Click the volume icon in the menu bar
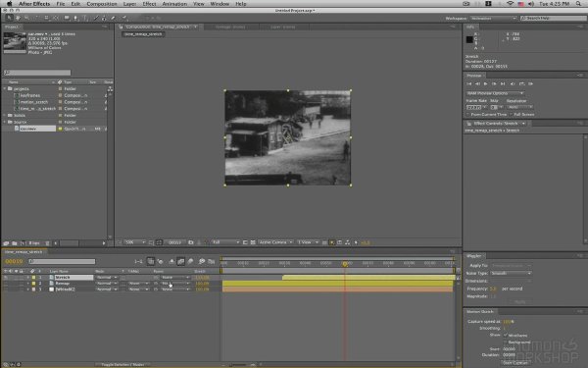The height and width of the screenshot is (368, 588). (531, 4)
